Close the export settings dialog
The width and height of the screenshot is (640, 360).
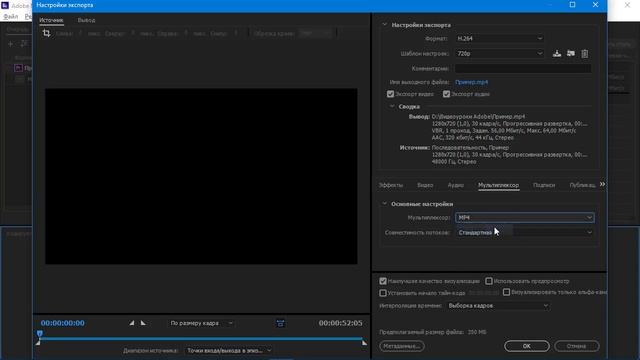pos(595,5)
